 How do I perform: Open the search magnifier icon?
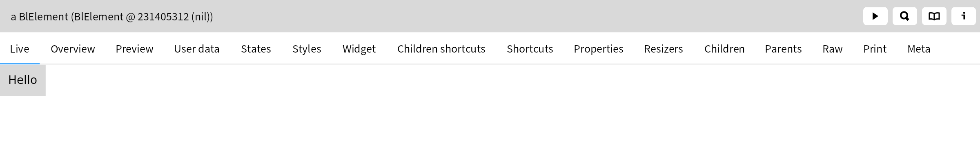pos(904,16)
